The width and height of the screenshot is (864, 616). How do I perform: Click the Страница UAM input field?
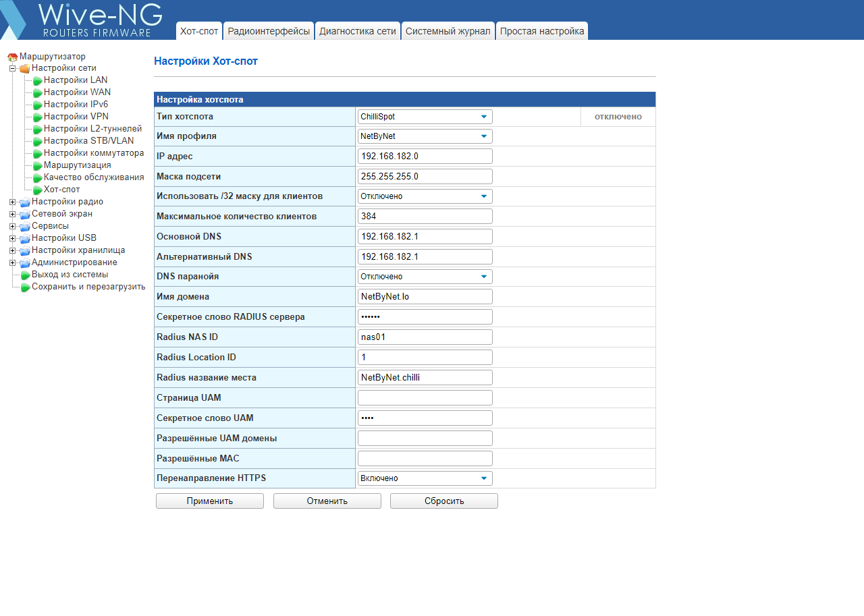click(x=425, y=398)
